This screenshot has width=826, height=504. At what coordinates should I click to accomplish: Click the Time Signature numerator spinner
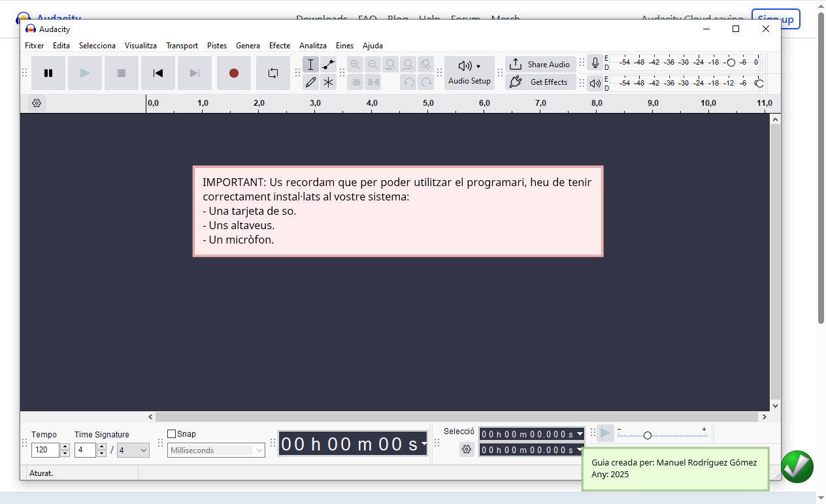(101, 450)
